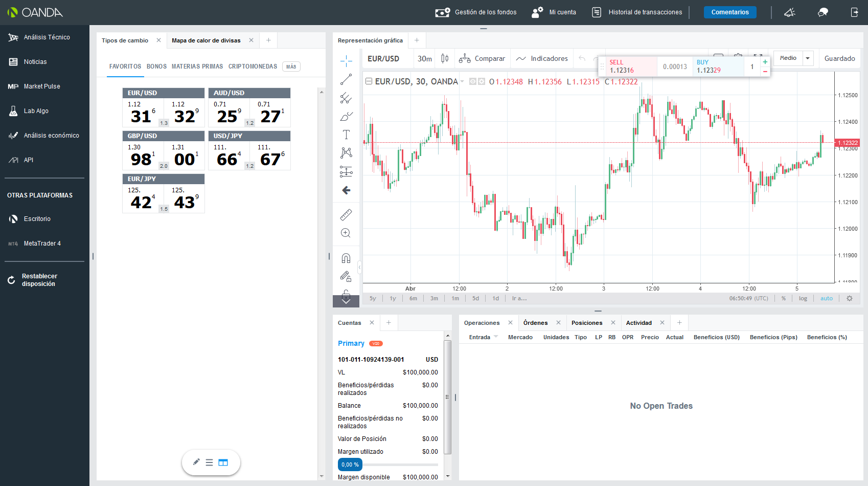
Task: Click the back arrow chart tool
Action: point(346,190)
